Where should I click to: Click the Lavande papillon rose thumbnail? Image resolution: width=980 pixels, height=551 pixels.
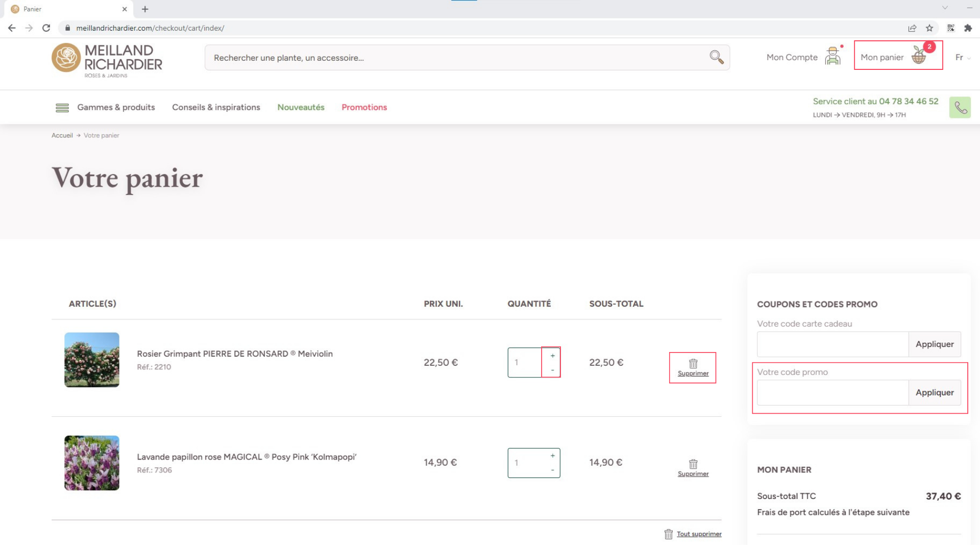click(92, 463)
